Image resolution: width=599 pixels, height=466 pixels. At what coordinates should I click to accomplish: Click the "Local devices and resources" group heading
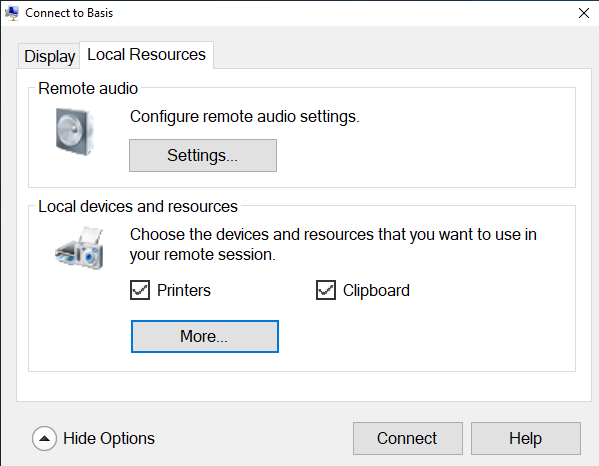coord(138,206)
